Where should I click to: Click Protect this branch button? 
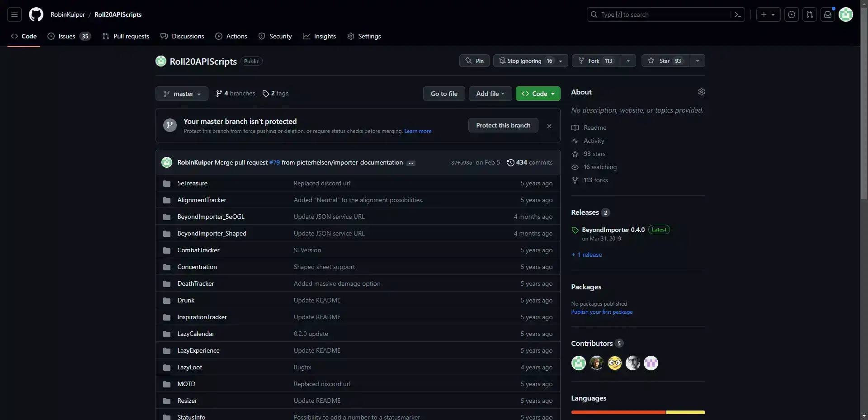pos(503,125)
